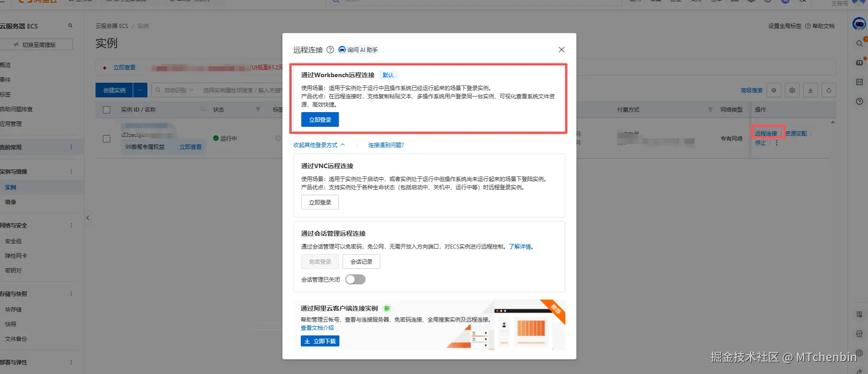The image size is (868, 374).
Task: Tick the select-all checkbox in table header
Action: coord(107,110)
